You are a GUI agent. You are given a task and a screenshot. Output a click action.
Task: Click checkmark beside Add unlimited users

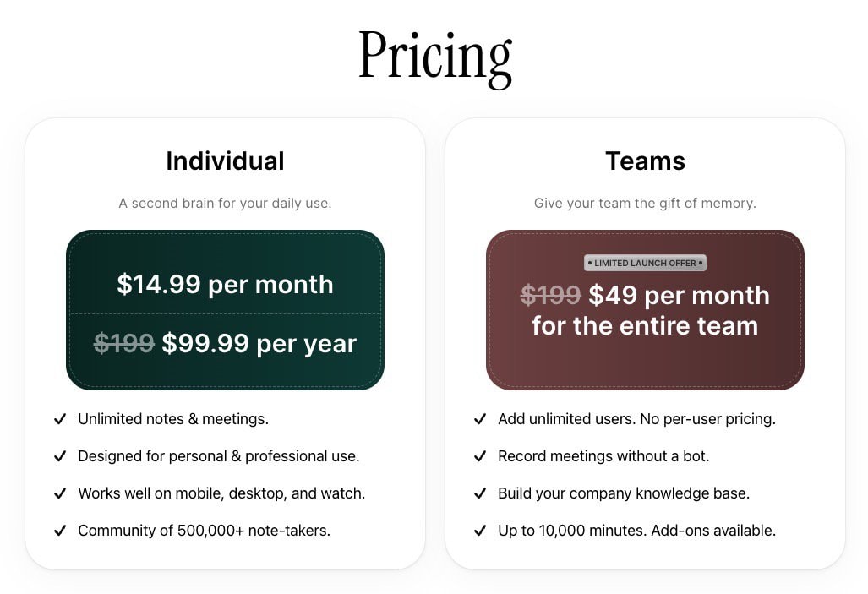(480, 419)
